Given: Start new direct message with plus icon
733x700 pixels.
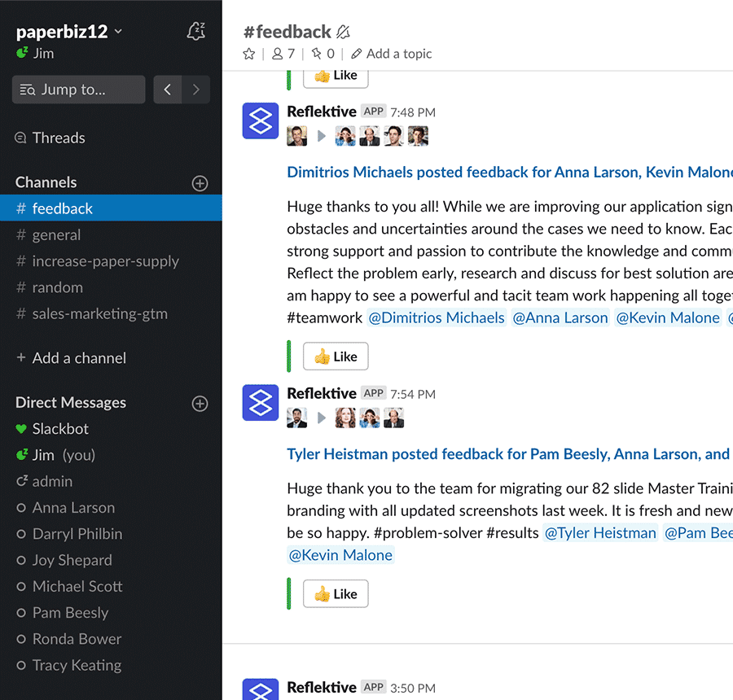Looking at the screenshot, I should tap(200, 404).
